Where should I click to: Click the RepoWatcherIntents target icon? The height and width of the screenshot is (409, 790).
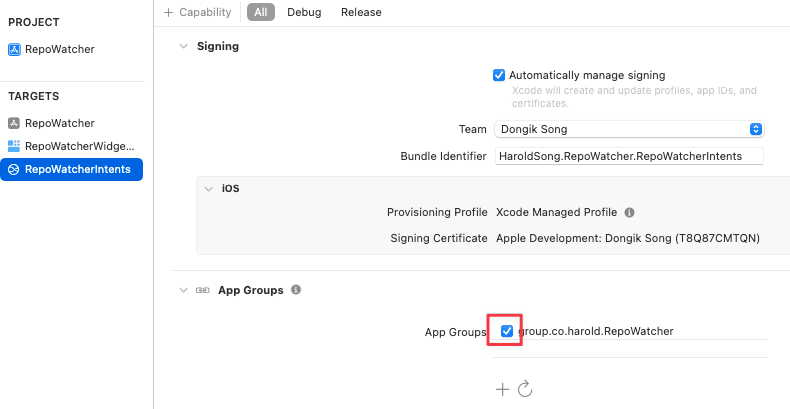14,169
